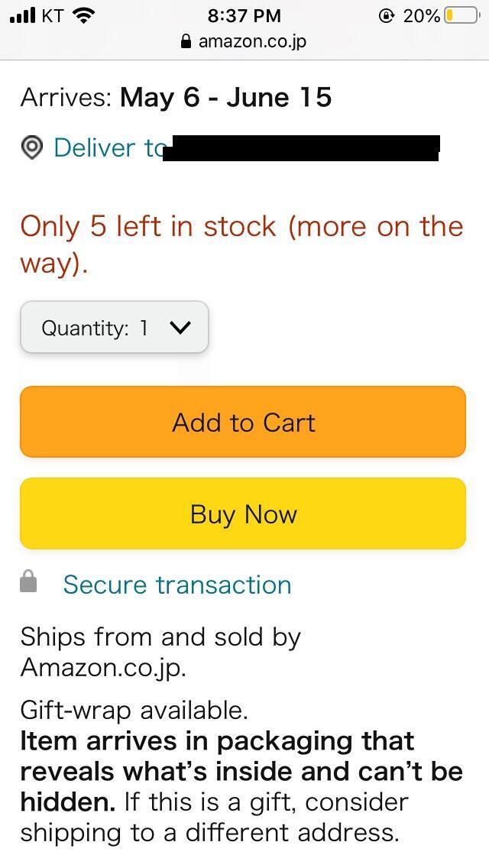This screenshot has height=868, width=489.
Task: Tap the Quantity dropdown chevron arrow
Action: pos(180,328)
